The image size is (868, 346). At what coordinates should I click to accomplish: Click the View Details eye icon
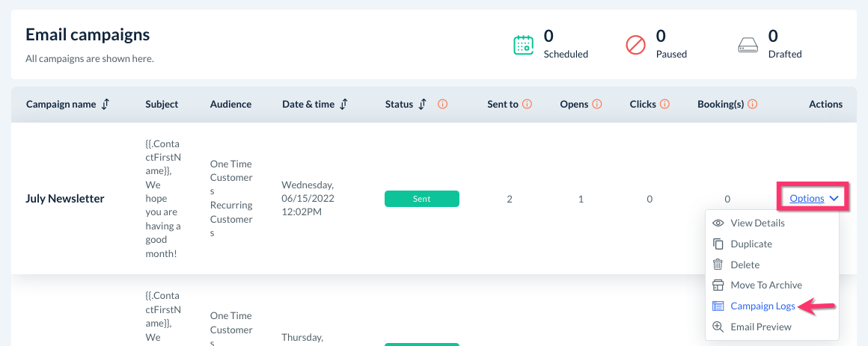point(718,223)
